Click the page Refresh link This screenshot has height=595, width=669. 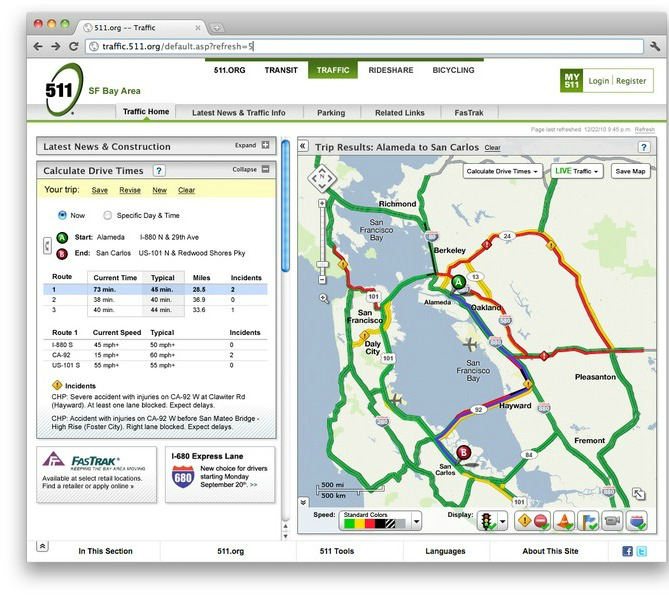[645, 129]
